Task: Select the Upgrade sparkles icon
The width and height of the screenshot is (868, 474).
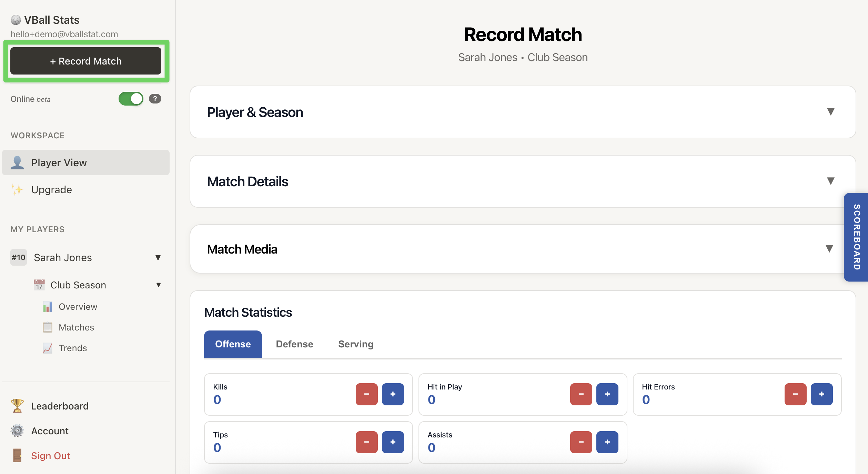Action: coord(17,189)
